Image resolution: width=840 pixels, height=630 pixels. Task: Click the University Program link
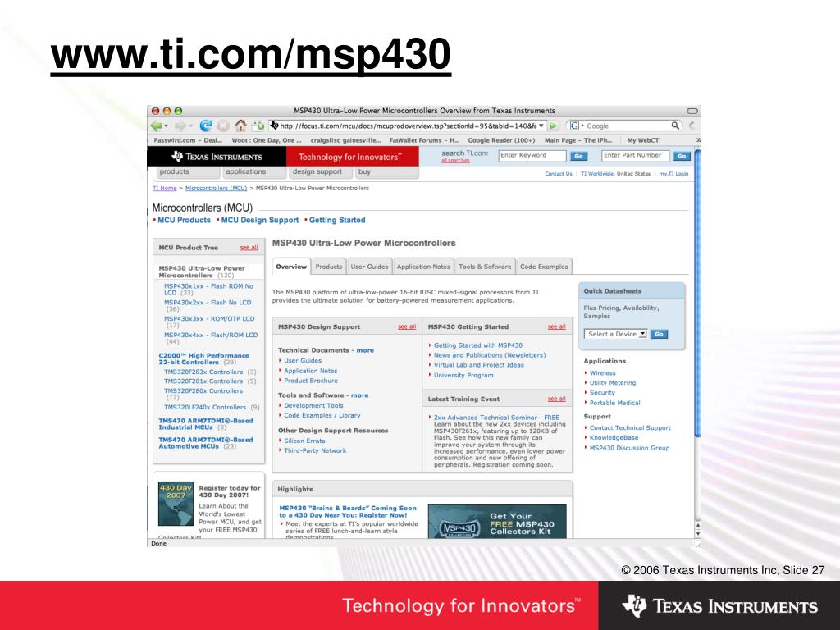(463, 375)
